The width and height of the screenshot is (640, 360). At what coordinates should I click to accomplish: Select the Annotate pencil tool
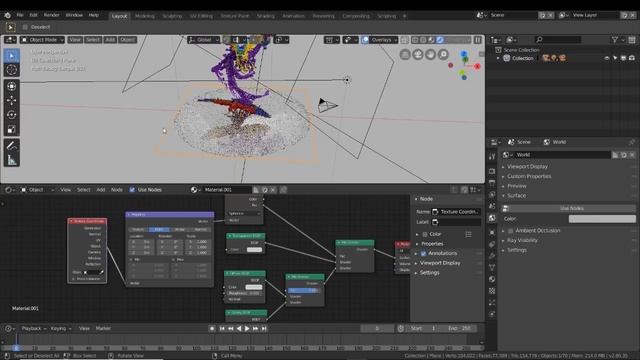tap(11, 146)
